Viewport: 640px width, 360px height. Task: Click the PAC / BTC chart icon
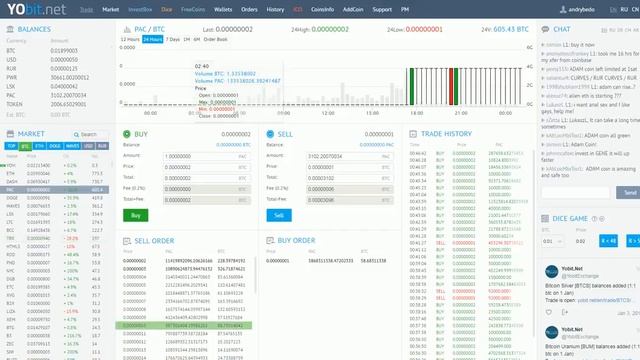pos(127,29)
